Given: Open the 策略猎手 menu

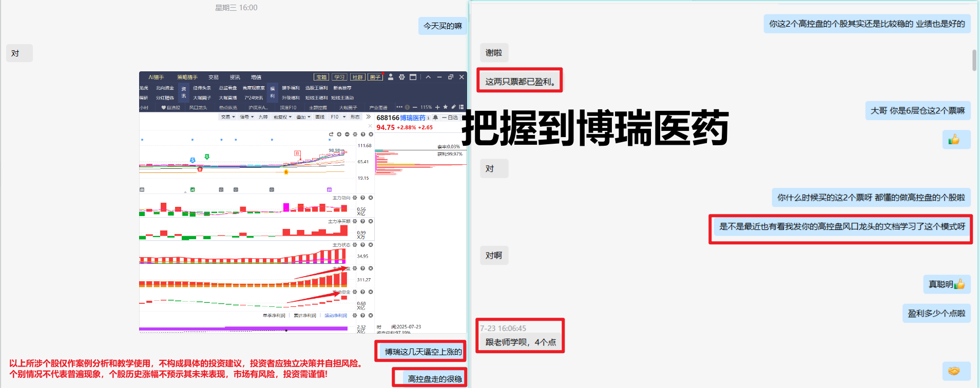Looking at the screenshot, I should [x=187, y=77].
